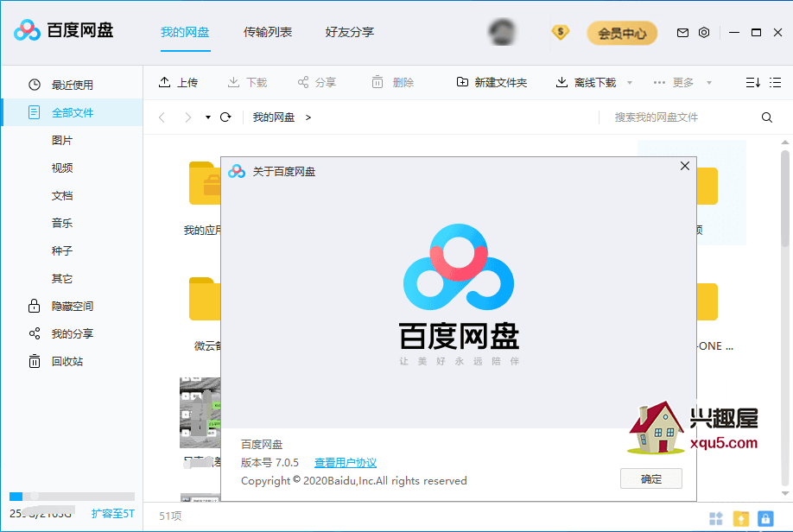The width and height of the screenshot is (793, 532).
Task: Open the 更多 menu
Action: tap(682, 82)
